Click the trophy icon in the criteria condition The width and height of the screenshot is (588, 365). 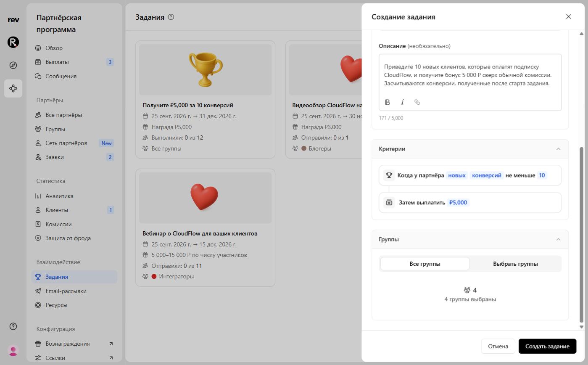389,175
